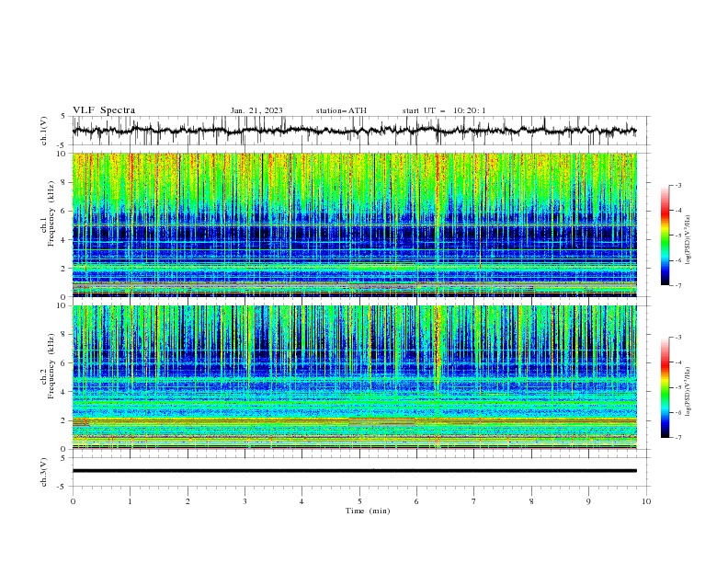728x563 pixels.
Task: Click the ch.1 voltage waveform trace
Action: click(x=354, y=131)
